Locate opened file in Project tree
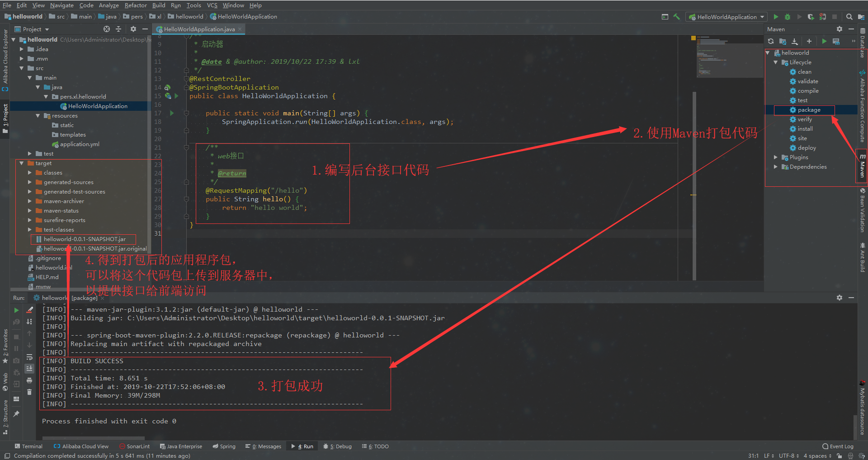868x460 pixels. pyautogui.click(x=107, y=29)
